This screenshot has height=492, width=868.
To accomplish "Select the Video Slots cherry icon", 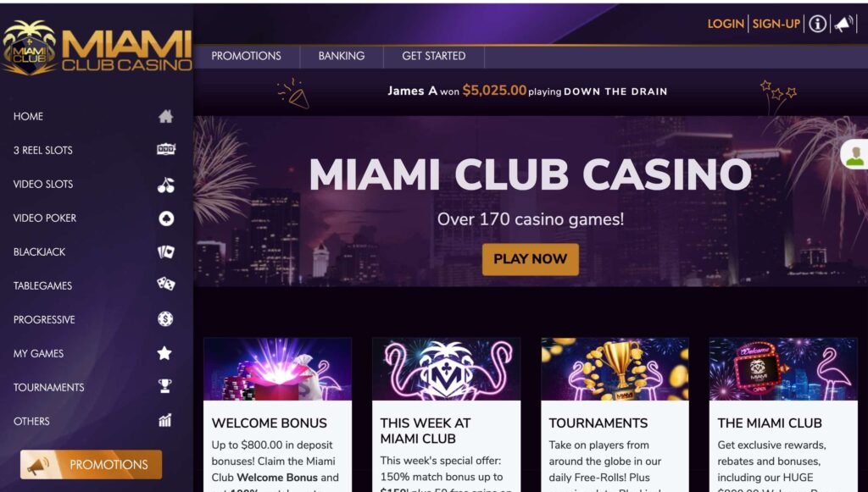I will 165,185.
